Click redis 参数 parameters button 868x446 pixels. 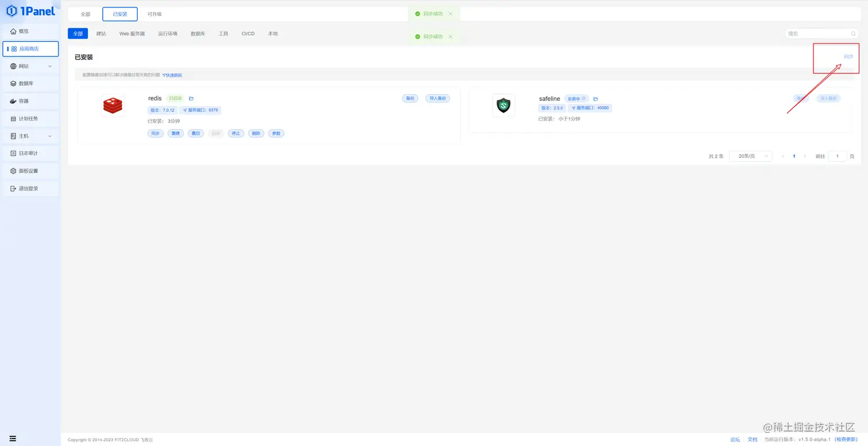click(x=276, y=133)
